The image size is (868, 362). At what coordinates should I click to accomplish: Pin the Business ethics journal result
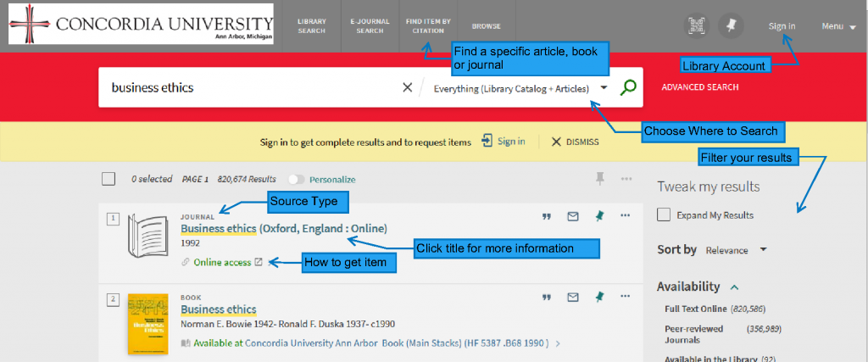(599, 216)
